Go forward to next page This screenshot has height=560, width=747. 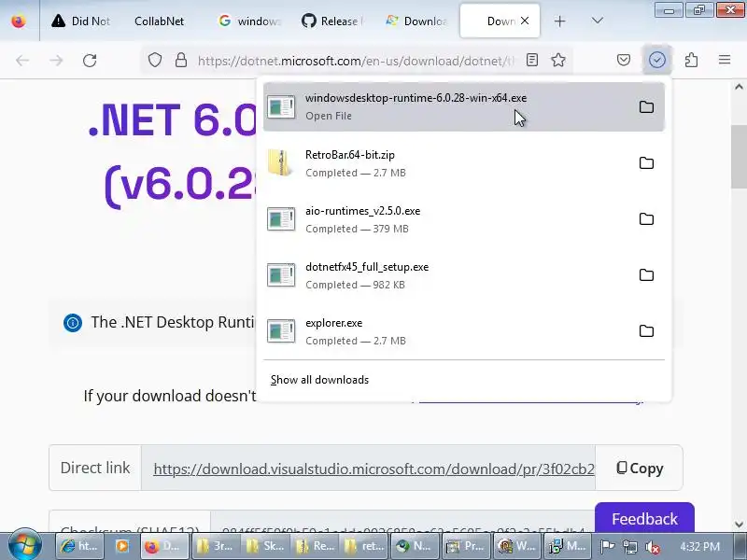click(56, 61)
